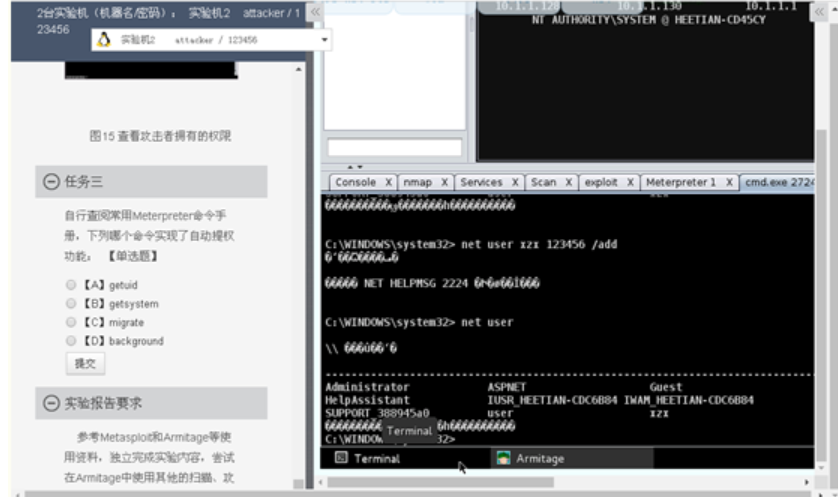Click the right arrow of the horizontal scrollbar
The width and height of the screenshot is (838, 497).
pyautogui.click(x=806, y=482)
